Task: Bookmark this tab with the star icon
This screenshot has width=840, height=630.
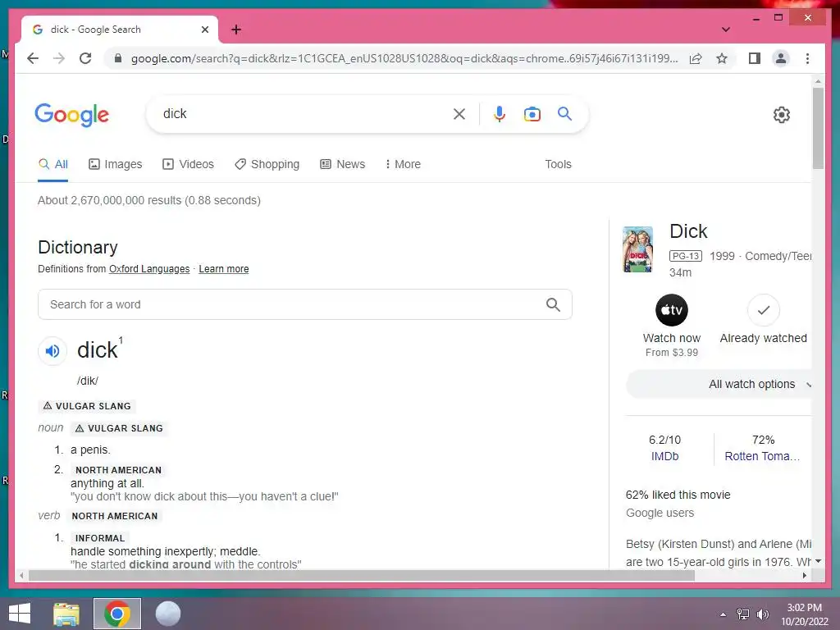Action: coord(722,58)
